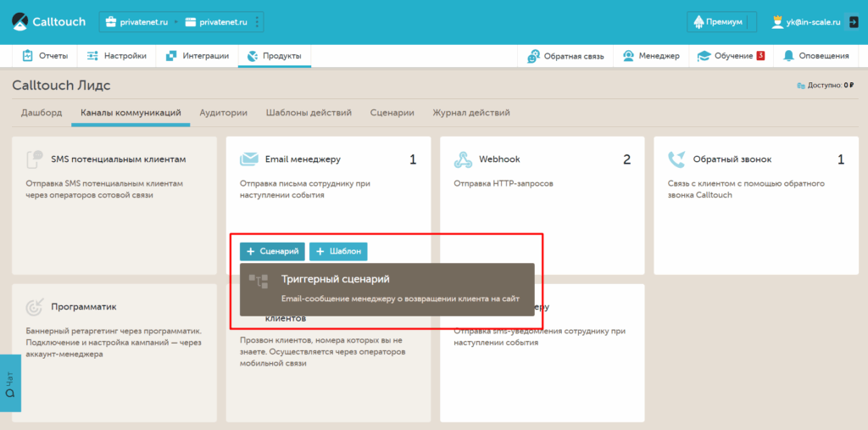The width and height of the screenshot is (868, 430).
Task: Click the Интеграции squares icon
Action: point(171,56)
